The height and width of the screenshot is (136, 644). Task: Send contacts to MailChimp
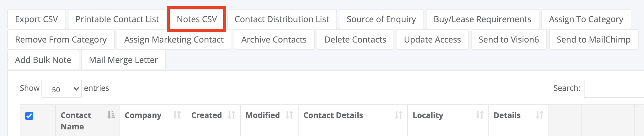[x=593, y=40]
